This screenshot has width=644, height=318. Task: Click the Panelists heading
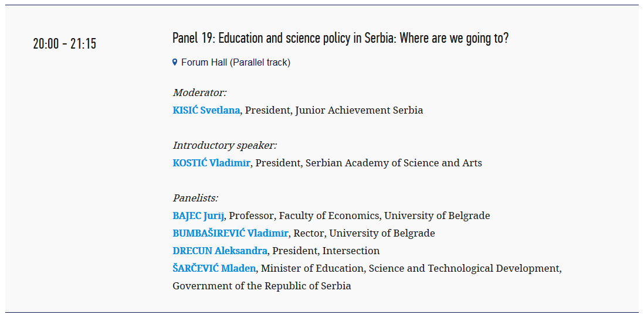point(195,198)
